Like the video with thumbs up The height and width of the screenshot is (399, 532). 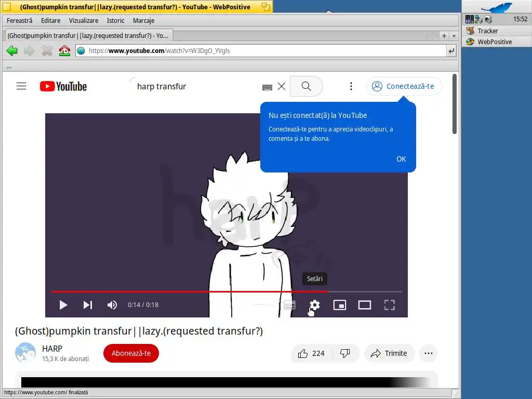pos(312,353)
